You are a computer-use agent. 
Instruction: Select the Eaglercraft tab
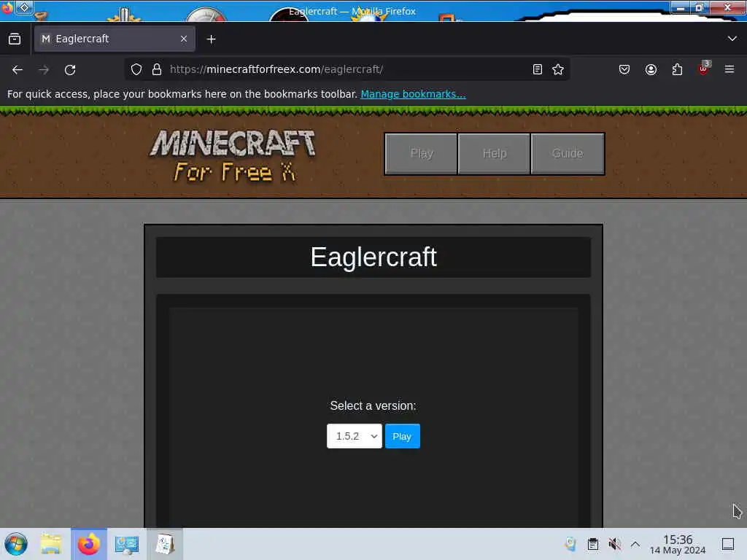pyautogui.click(x=115, y=39)
